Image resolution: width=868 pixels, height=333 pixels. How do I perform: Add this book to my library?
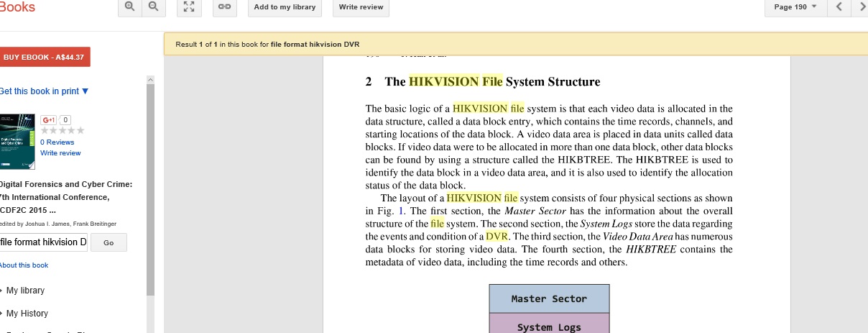285,6
